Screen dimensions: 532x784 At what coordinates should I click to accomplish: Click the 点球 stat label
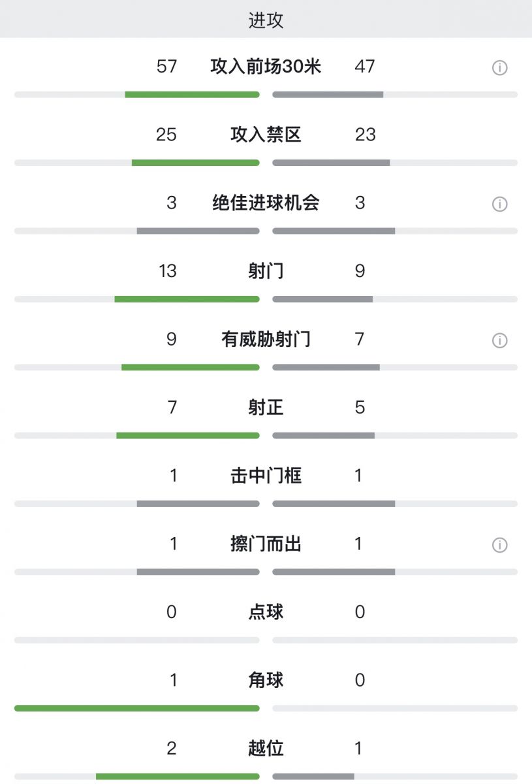[266, 612]
